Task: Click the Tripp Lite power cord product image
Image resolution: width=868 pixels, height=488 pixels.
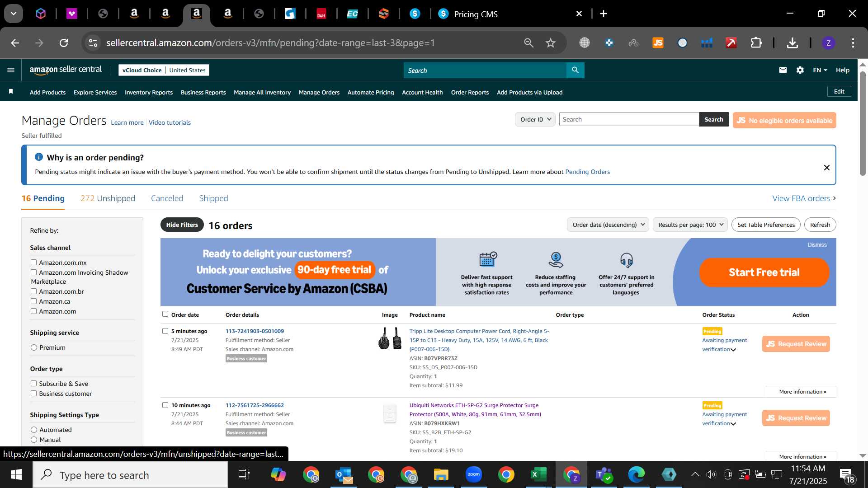Action: coord(390,338)
